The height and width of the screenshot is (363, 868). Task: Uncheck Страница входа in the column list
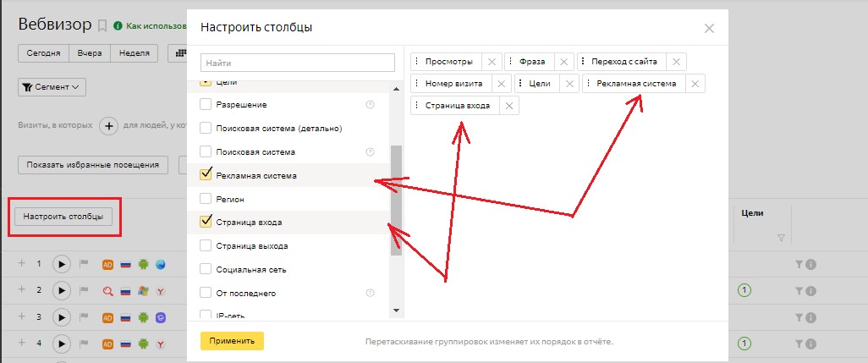tap(206, 222)
